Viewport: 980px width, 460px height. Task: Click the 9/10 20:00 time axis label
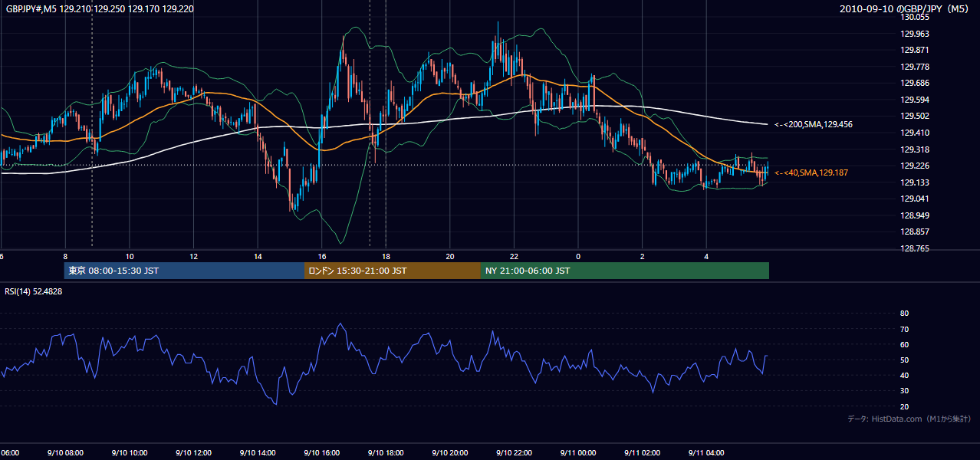[450, 453]
